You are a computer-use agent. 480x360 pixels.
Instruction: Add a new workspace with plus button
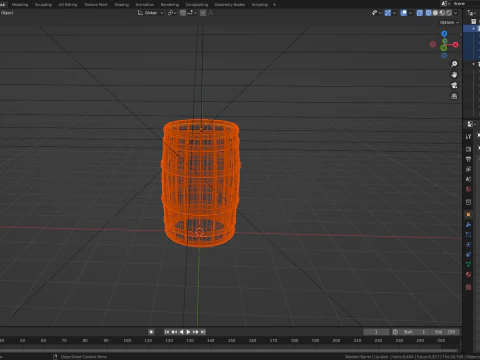[x=274, y=5]
